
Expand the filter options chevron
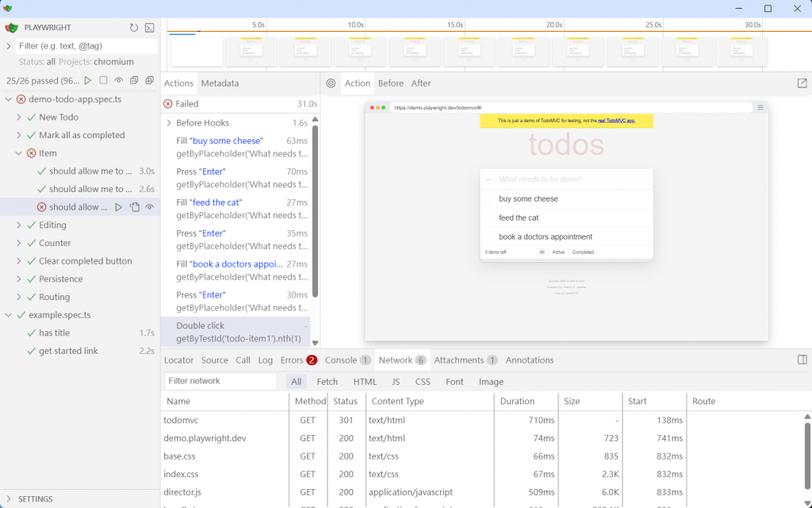tap(8, 46)
